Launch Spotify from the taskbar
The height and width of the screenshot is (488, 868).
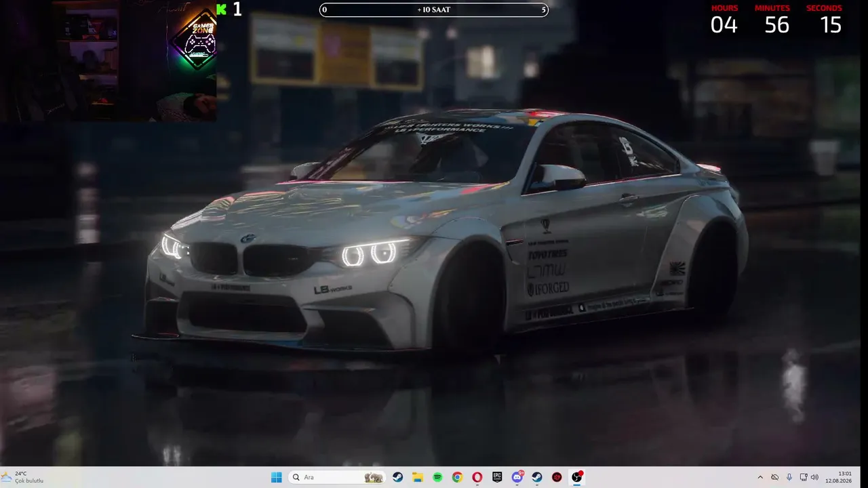(437, 477)
